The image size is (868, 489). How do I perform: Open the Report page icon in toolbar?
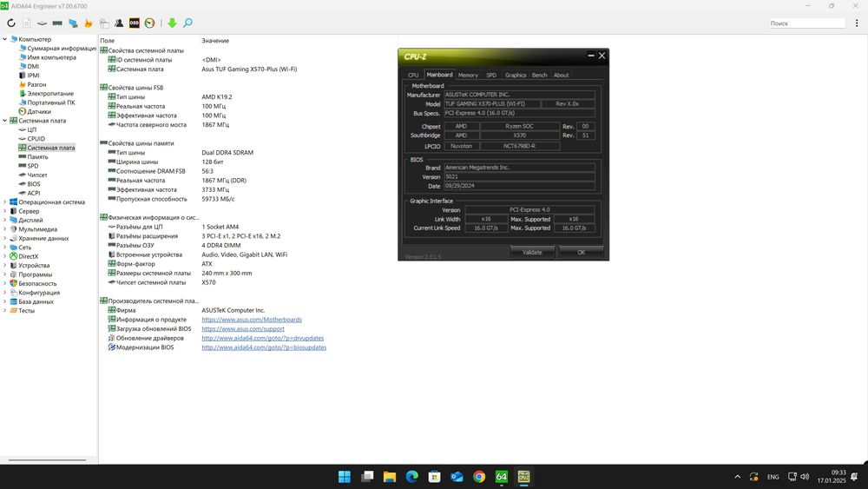click(27, 23)
